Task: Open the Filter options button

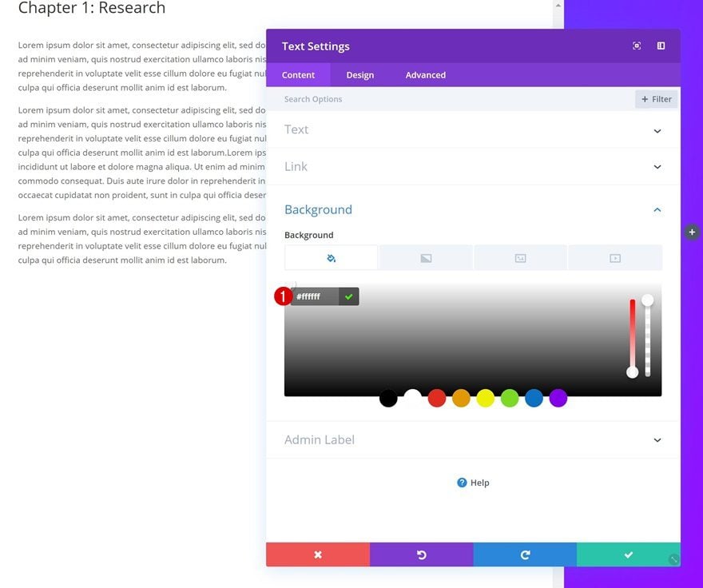Action: [x=657, y=99]
